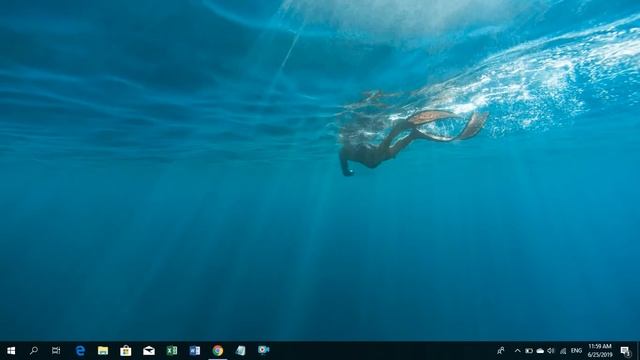Show hidden system tray icons
The width and height of the screenshot is (640, 360).
pyautogui.click(x=518, y=351)
